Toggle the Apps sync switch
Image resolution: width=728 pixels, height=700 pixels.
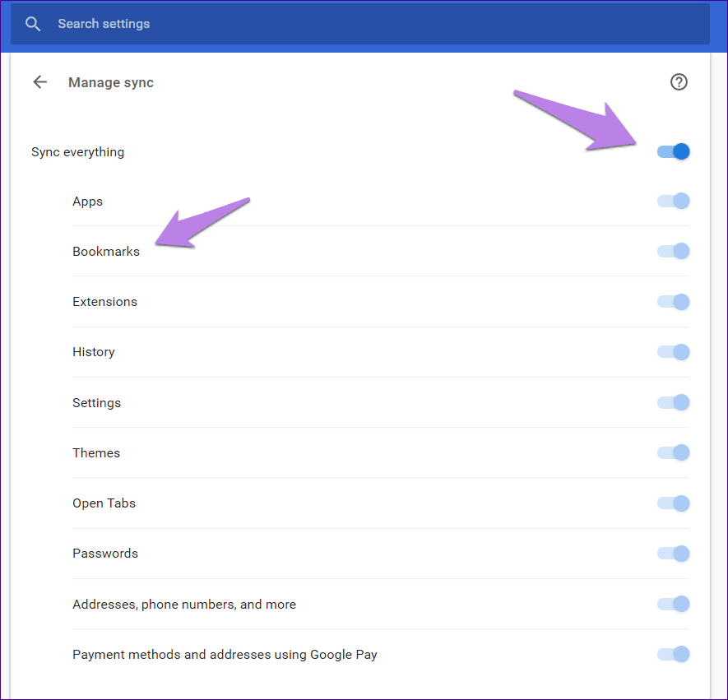(673, 201)
